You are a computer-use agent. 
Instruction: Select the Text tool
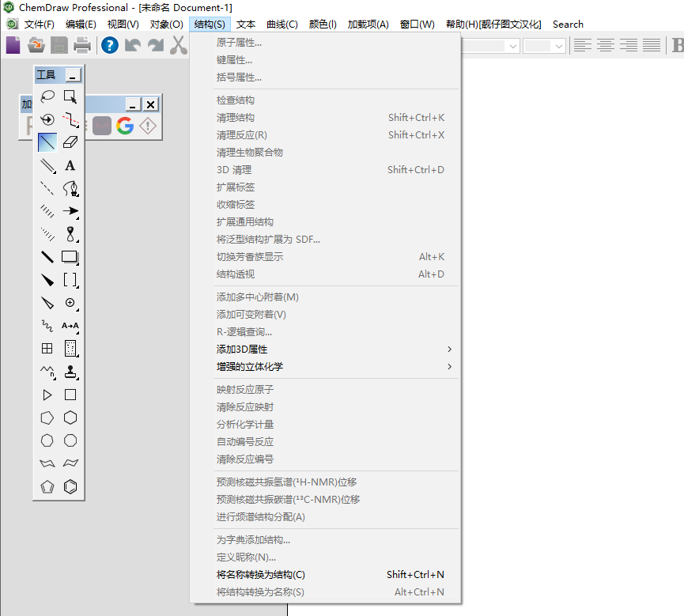[x=70, y=165]
